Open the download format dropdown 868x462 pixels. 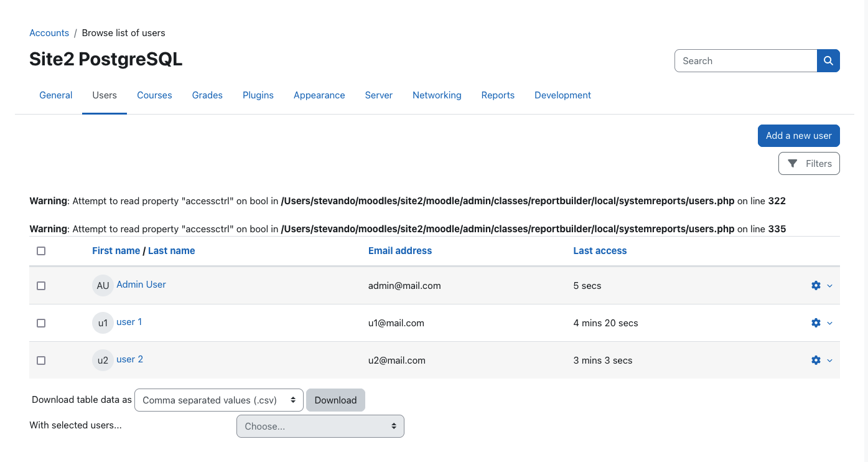tap(219, 400)
